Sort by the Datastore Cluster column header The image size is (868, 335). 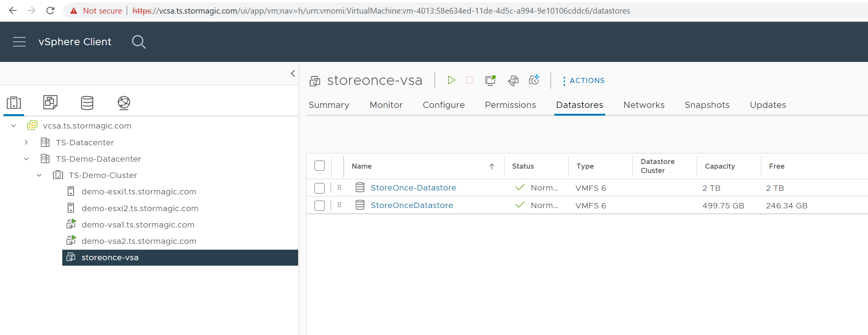[x=657, y=166]
